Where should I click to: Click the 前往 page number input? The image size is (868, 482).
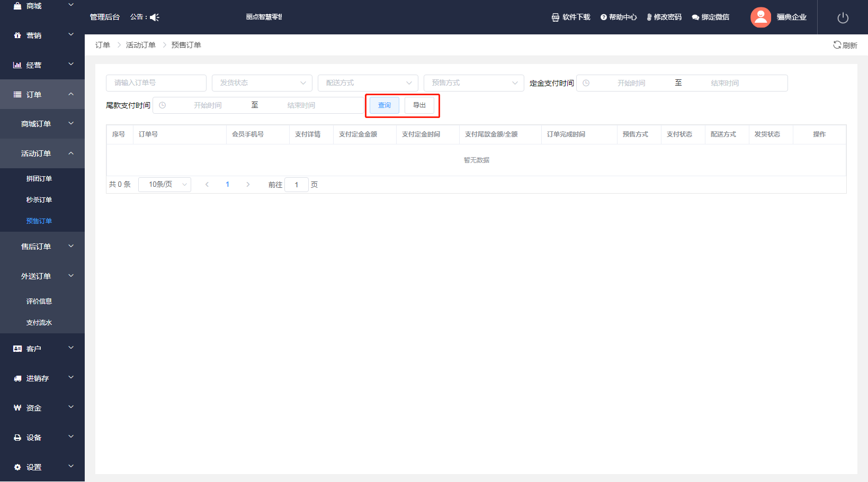click(x=297, y=185)
